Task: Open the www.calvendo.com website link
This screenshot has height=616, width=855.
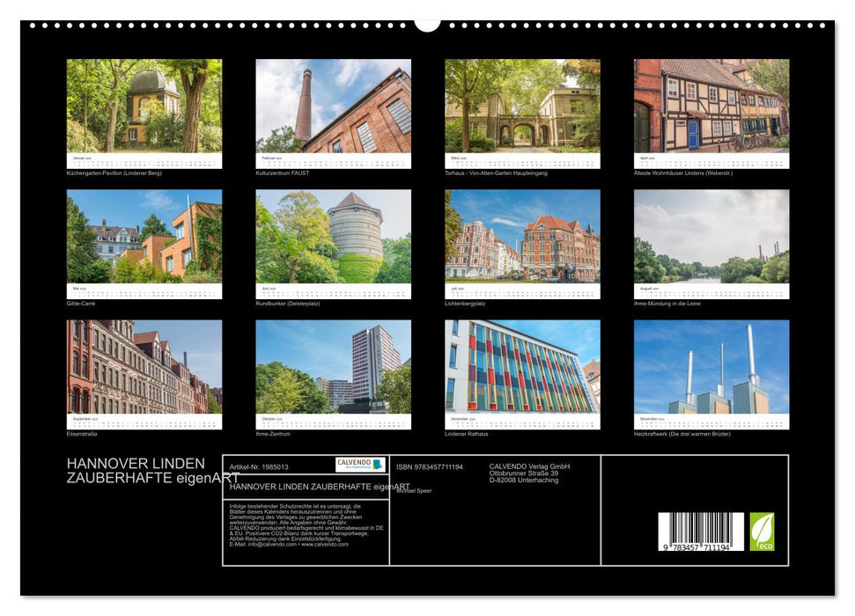Action: [x=324, y=546]
